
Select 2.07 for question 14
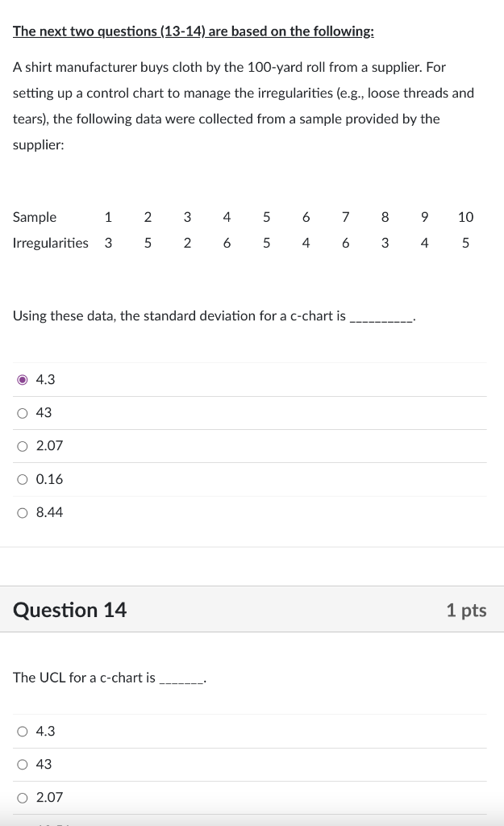pyautogui.click(x=22, y=797)
